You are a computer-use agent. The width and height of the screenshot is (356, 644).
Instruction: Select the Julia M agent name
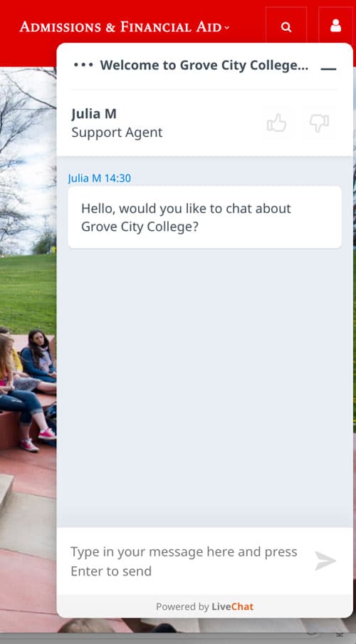pos(93,113)
